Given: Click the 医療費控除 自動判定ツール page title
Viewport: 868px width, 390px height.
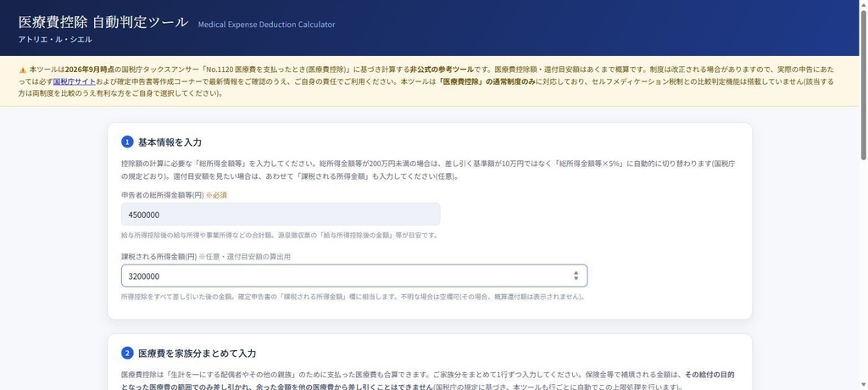Looking at the screenshot, I should pos(103,22).
